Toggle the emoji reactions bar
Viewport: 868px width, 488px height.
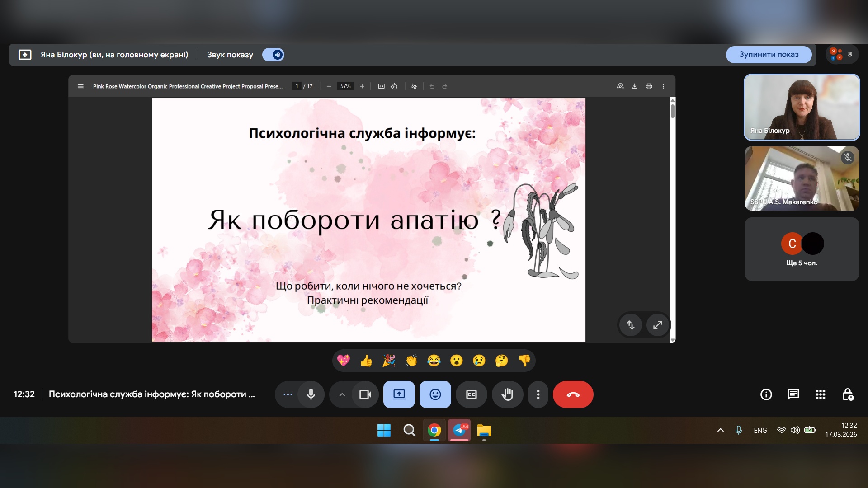click(x=435, y=394)
